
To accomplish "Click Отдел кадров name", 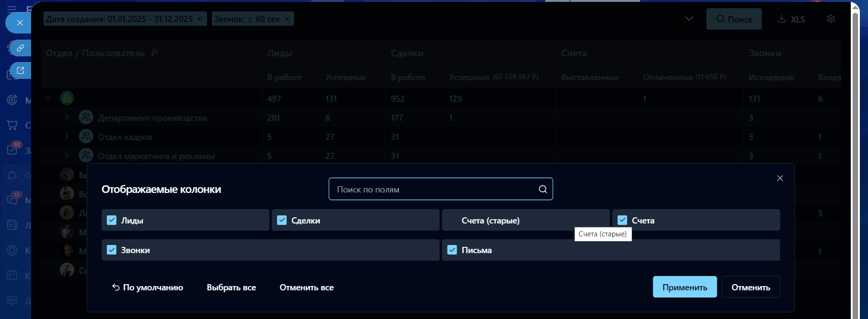I will pyautogui.click(x=125, y=137).
